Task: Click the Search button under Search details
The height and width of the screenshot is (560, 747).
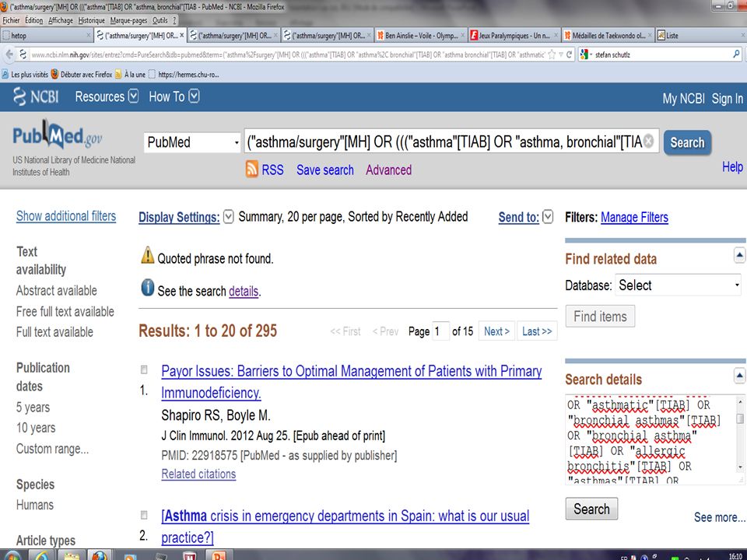Action: point(591,509)
